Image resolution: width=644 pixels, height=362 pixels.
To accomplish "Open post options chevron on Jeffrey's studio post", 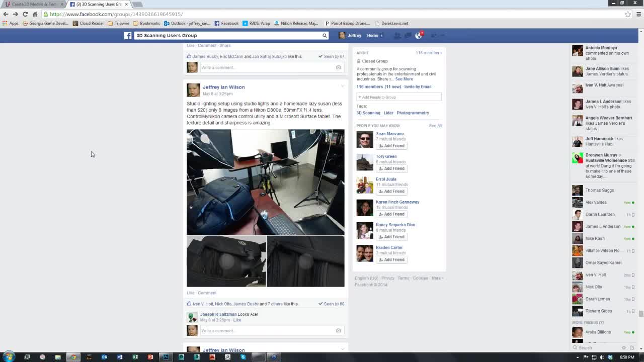I will (x=343, y=86).
